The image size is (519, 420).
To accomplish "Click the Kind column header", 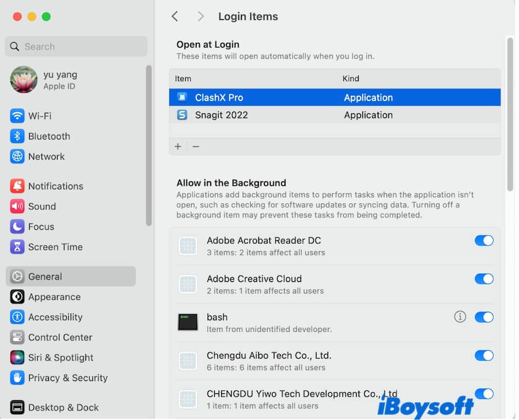I will pyautogui.click(x=351, y=79).
